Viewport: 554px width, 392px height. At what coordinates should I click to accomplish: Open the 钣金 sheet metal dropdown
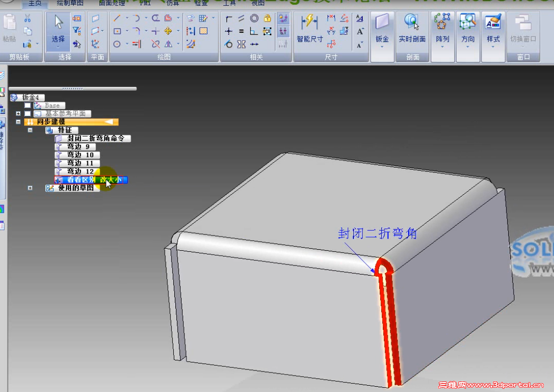tap(382, 47)
